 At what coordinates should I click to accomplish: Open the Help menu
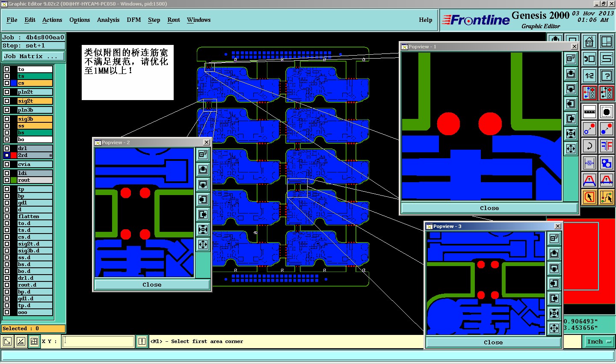click(x=426, y=20)
